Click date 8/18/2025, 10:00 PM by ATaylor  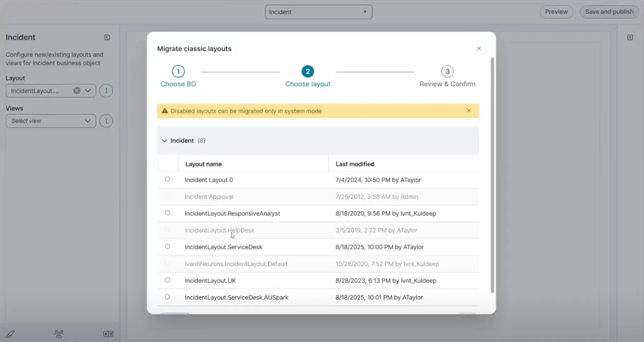[x=379, y=247]
